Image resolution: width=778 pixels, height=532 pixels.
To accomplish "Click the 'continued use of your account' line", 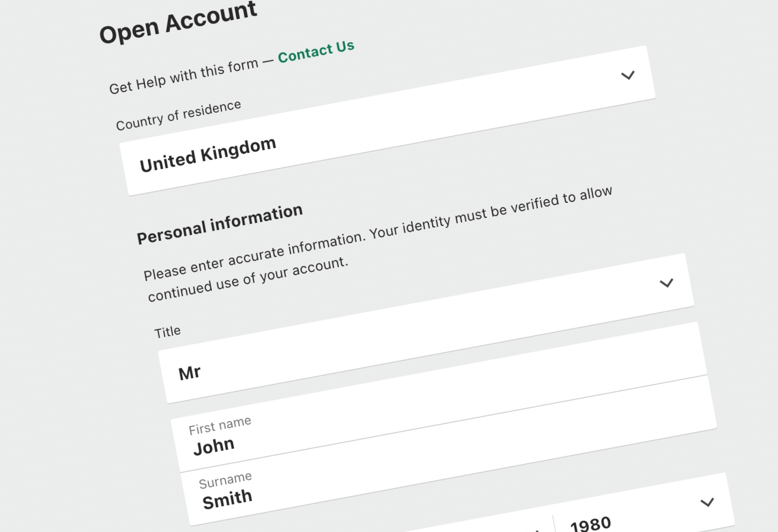I will (x=248, y=279).
